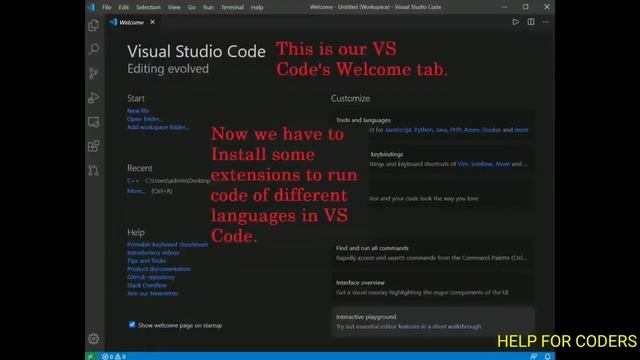The height and width of the screenshot is (360, 640).
Task: Open the Edit menu
Action: click(x=123, y=7)
